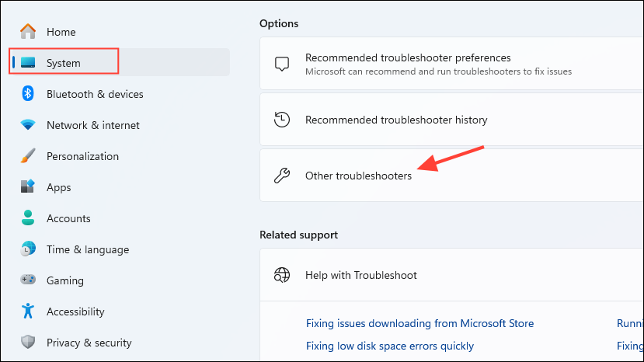The height and width of the screenshot is (362, 644).
Task: Click the Apps icon in the sidebar
Action: pos(28,187)
